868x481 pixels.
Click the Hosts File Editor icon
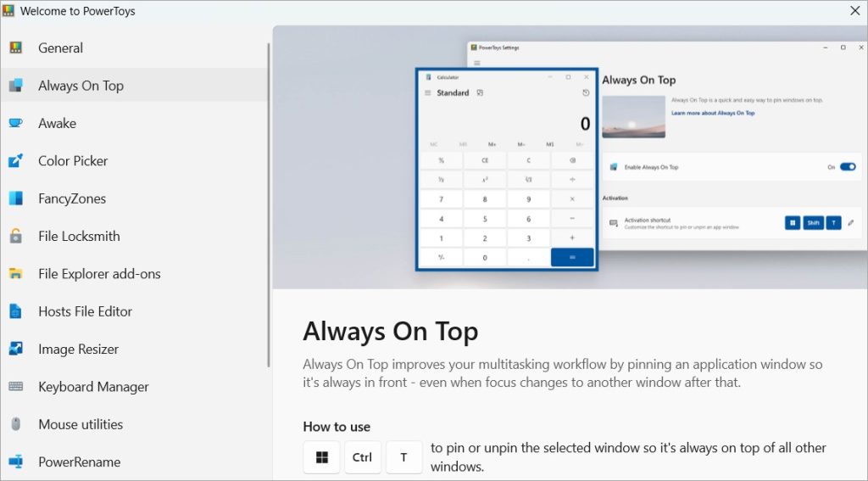tap(15, 311)
